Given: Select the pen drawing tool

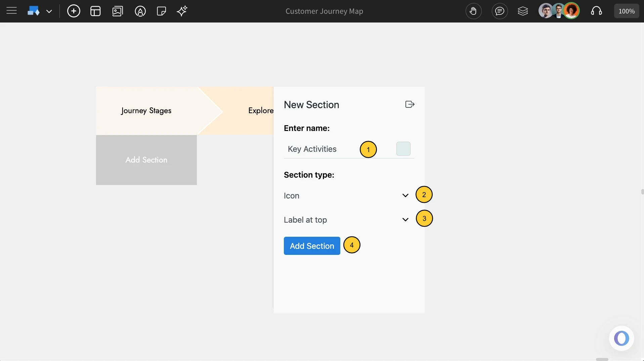Looking at the screenshot, I should coord(140,11).
